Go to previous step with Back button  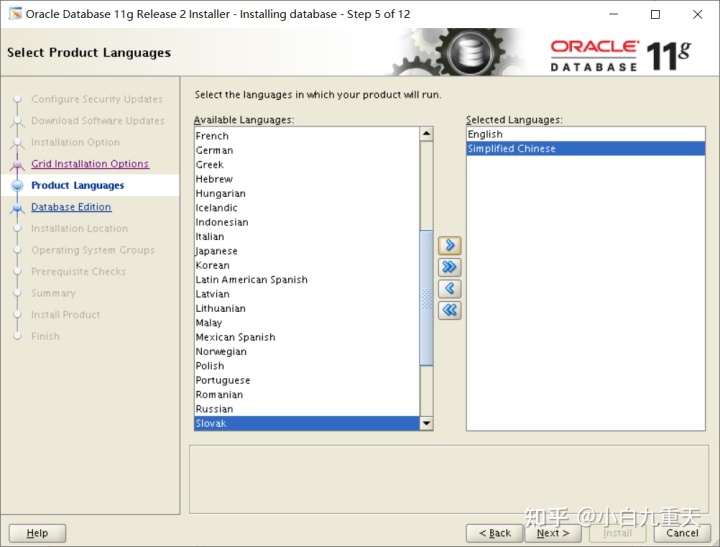pyautogui.click(x=495, y=533)
